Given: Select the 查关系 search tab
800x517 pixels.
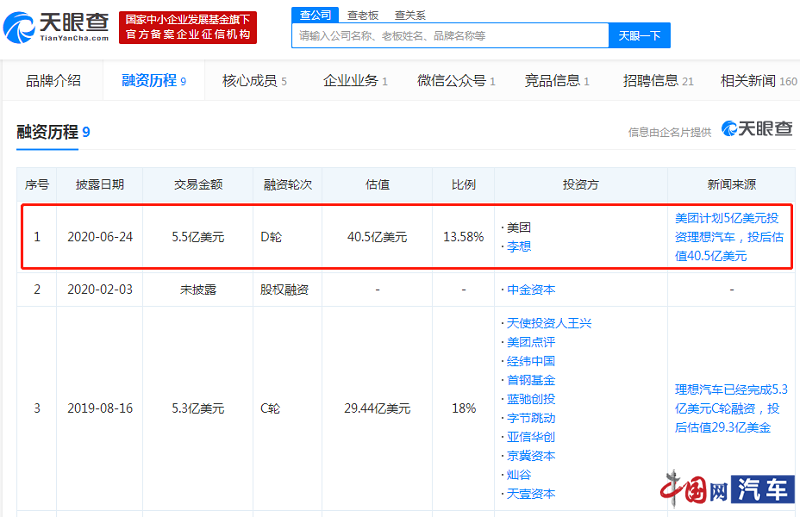Looking at the screenshot, I should (x=410, y=15).
